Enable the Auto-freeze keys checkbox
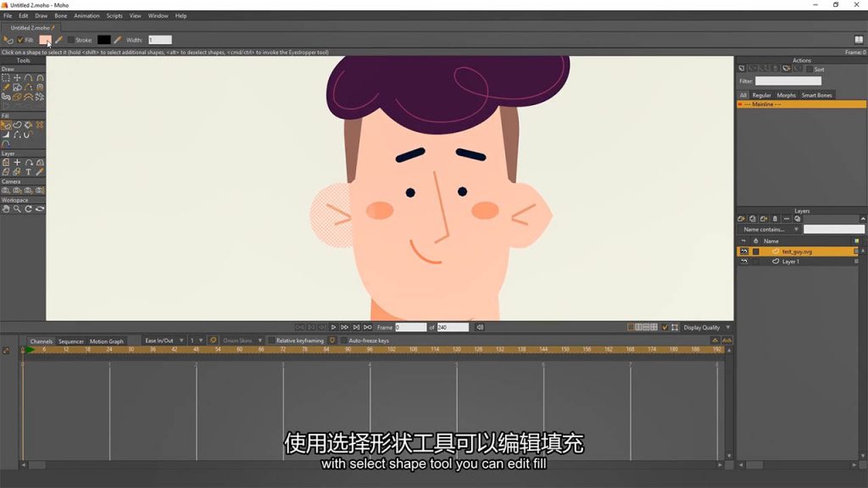The height and width of the screenshot is (488, 868). point(343,341)
